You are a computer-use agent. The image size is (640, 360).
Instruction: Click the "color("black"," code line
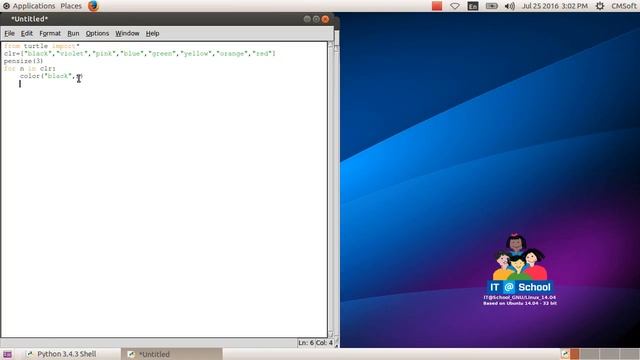tap(51, 76)
